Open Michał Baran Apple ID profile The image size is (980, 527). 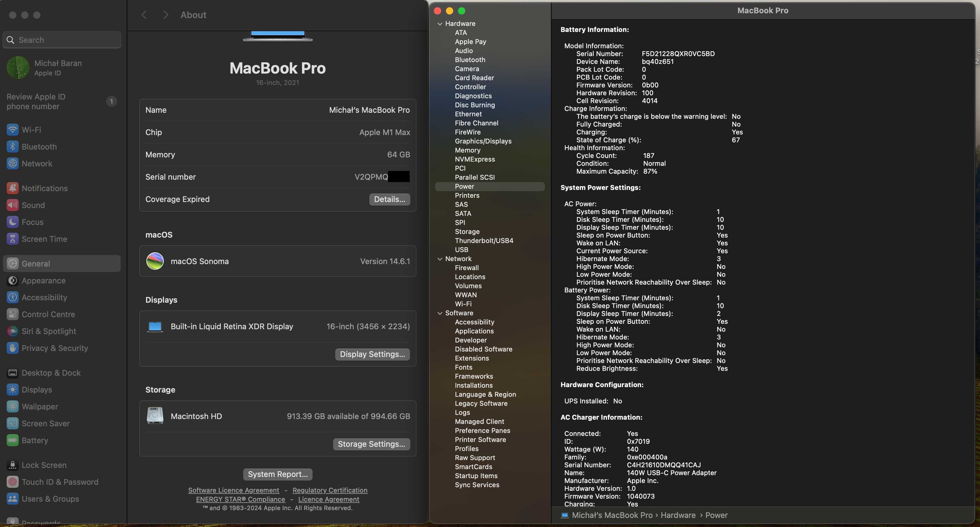tap(62, 68)
